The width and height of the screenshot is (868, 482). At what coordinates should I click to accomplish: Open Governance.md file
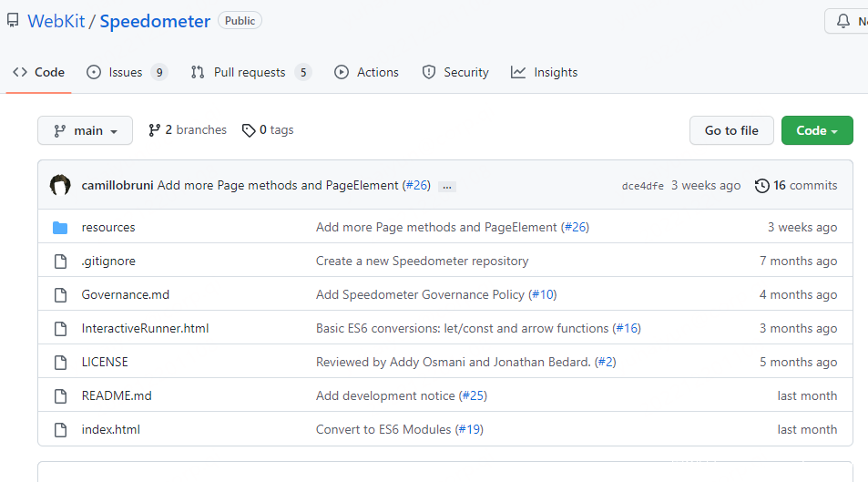pos(126,294)
